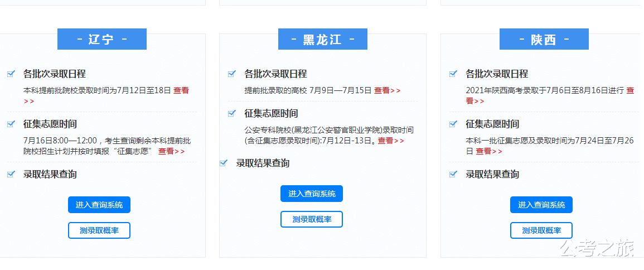
Task: Click 查看>> link for 黑龙江 公安专科院校
Action: (391, 141)
